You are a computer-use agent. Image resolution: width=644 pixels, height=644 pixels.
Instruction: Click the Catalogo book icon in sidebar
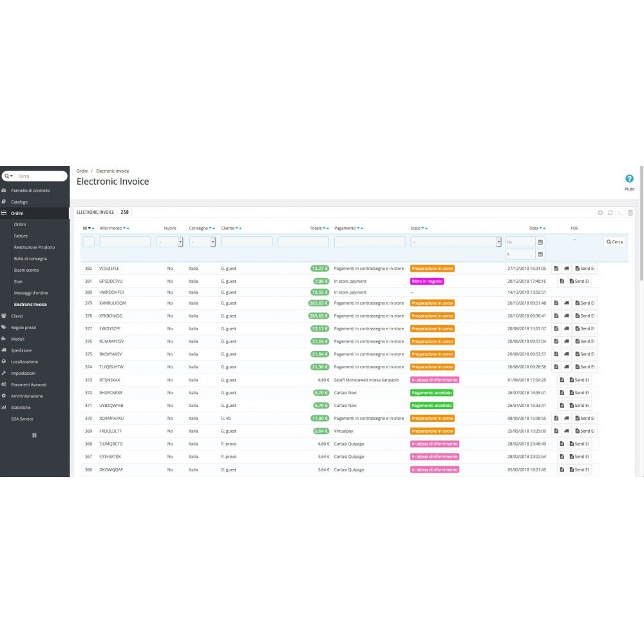click(x=4, y=202)
